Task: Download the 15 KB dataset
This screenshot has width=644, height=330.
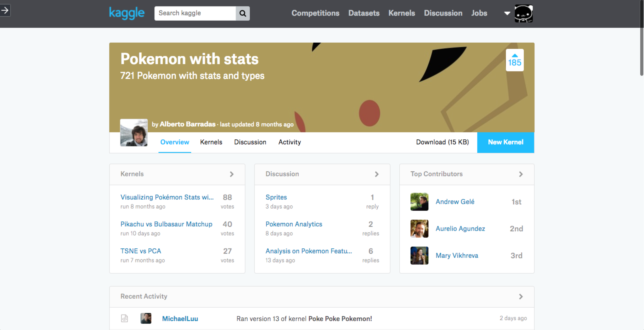Action: tap(442, 142)
